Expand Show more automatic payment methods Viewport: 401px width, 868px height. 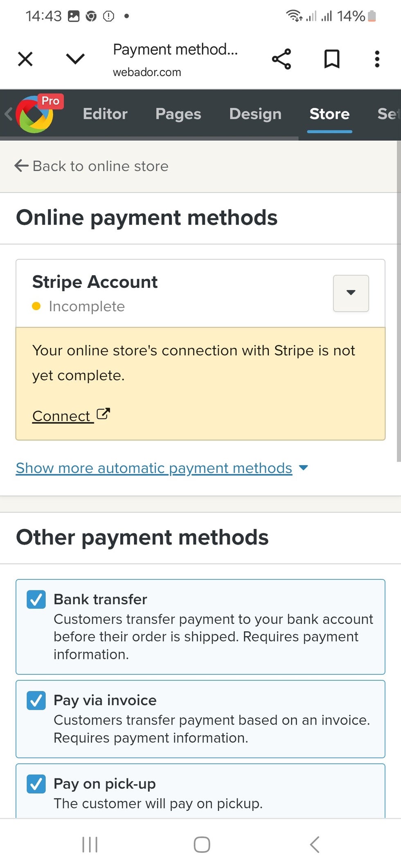tap(162, 468)
